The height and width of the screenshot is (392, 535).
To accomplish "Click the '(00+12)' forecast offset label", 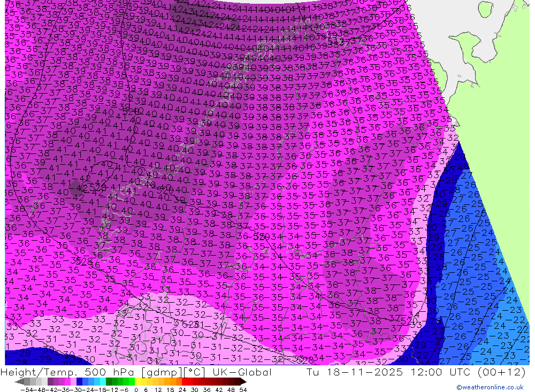I will (502, 372).
